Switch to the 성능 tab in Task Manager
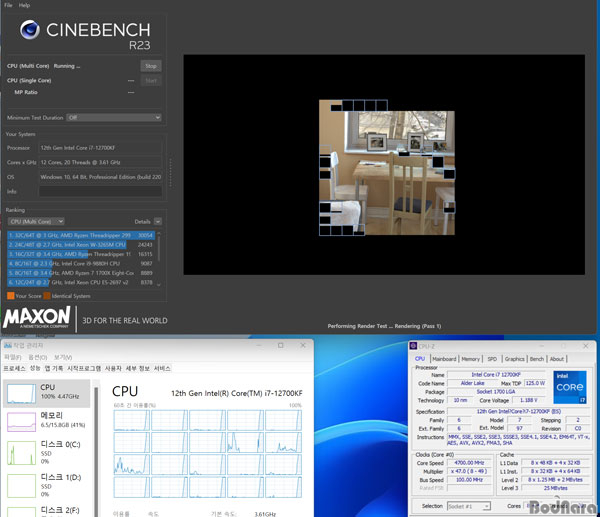The width and height of the screenshot is (600, 517). click(35, 368)
